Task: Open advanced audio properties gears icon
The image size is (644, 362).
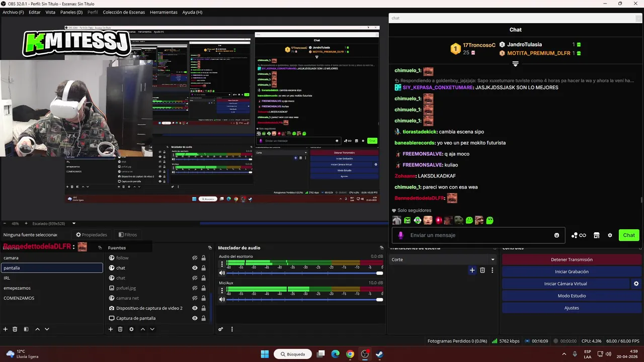Action: tap(220, 329)
